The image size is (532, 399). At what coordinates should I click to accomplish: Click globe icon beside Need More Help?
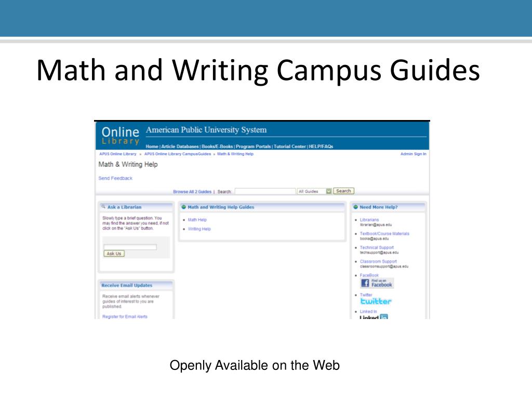click(x=355, y=207)
